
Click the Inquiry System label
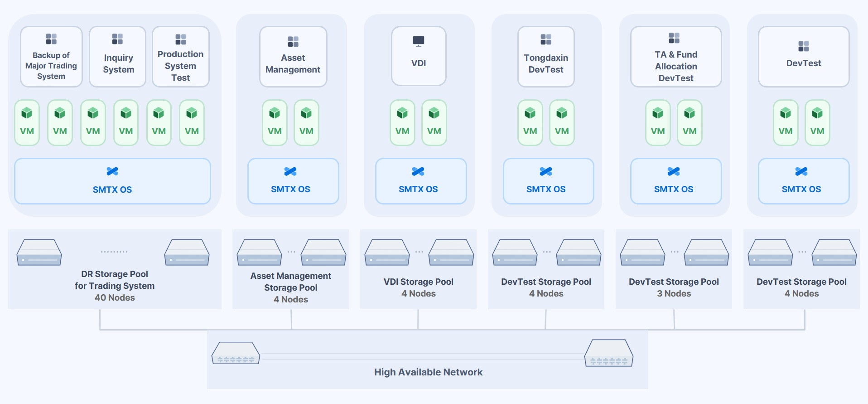(x=118, y=63)
